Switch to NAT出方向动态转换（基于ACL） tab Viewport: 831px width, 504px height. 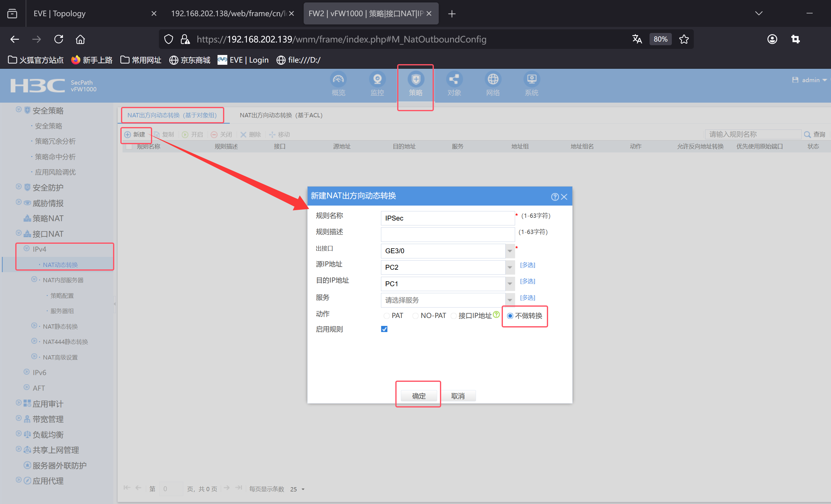coord(281,115)
